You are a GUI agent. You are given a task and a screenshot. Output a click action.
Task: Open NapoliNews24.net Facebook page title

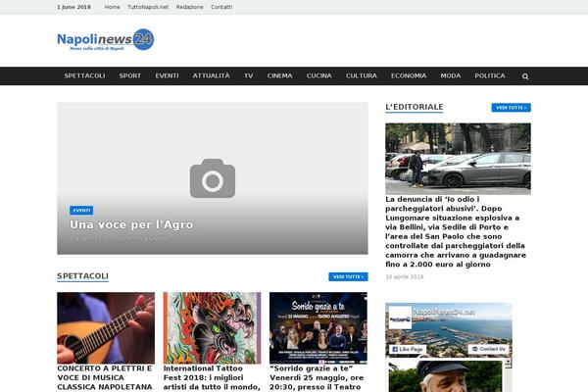[444, 312]
